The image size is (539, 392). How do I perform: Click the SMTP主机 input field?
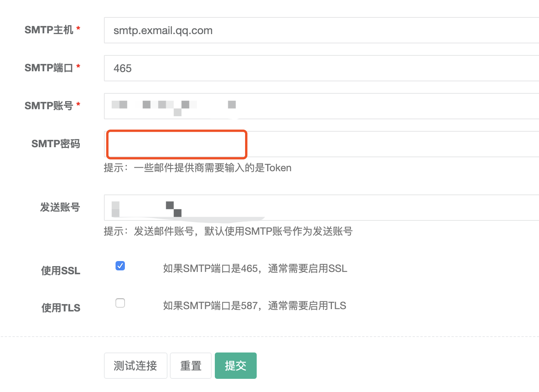pyautogui.click(x=321, y=30)
